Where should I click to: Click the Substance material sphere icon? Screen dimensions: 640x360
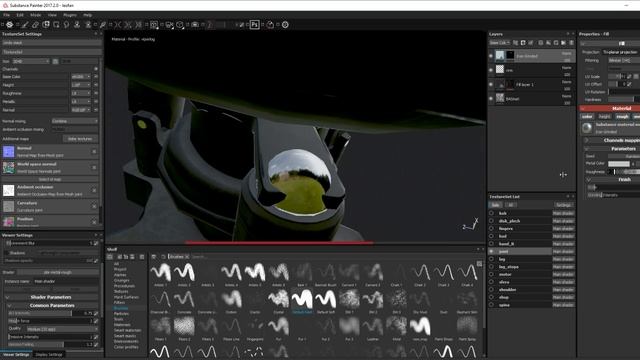tap(587, 128)
